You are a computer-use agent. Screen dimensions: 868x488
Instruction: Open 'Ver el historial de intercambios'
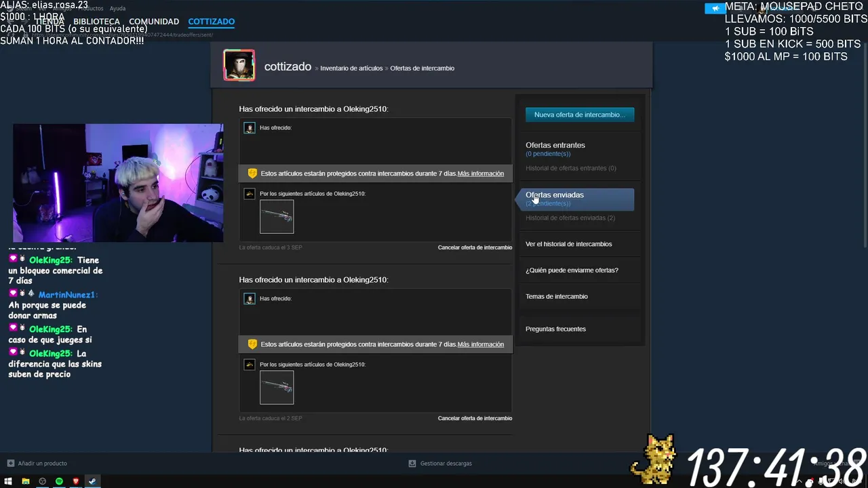tap(569, 244)
